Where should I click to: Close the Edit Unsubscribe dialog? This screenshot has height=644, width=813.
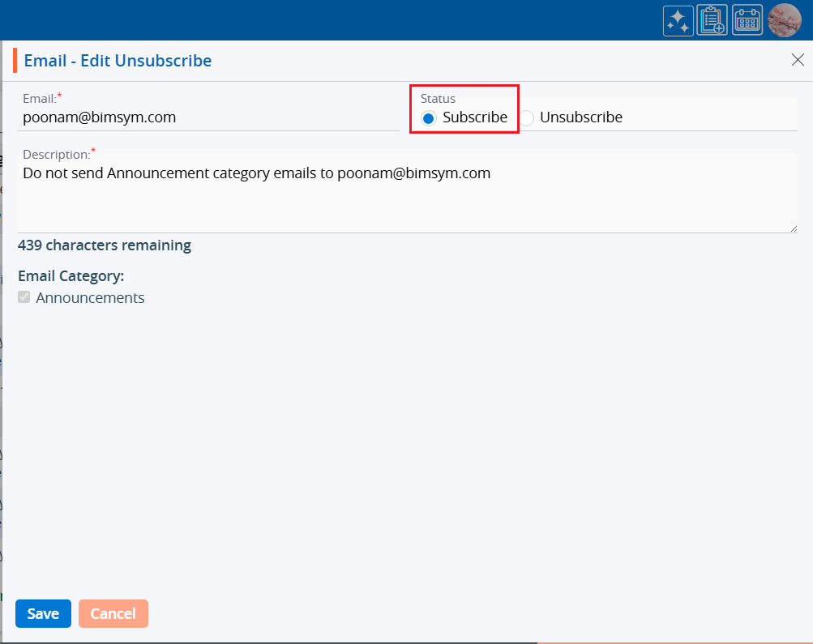797,60
